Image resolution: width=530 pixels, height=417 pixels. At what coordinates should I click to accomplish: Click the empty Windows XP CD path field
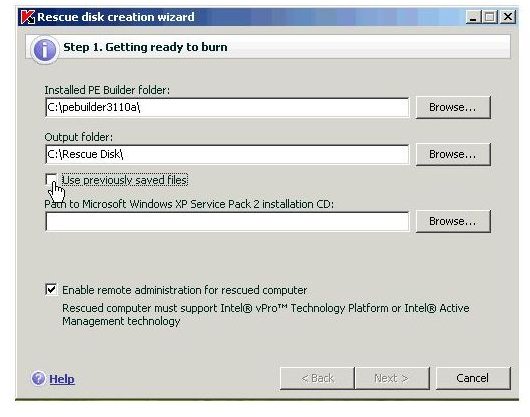(x=227, y=221)
